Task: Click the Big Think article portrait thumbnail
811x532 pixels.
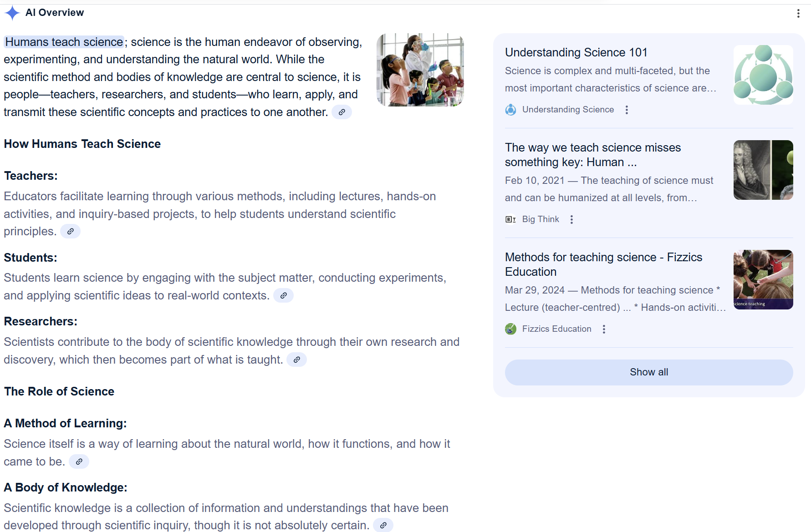Action: coord(763,170)
